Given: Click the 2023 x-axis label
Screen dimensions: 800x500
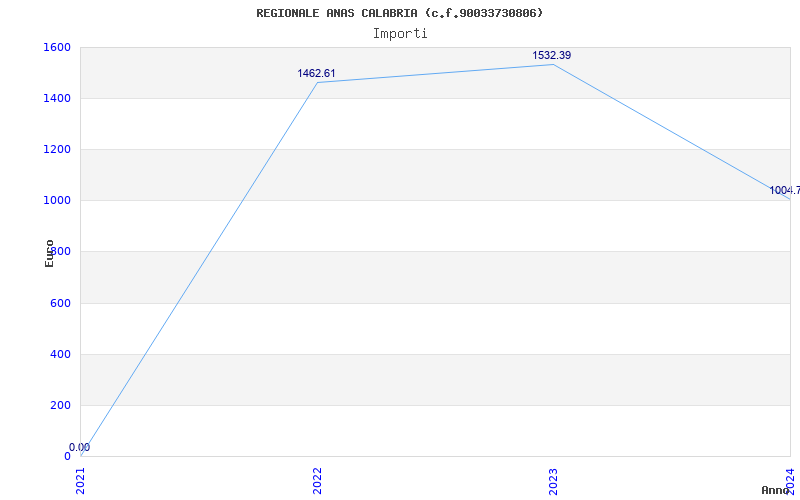Looking at the screenshot, I should click(x=554, y=481).
